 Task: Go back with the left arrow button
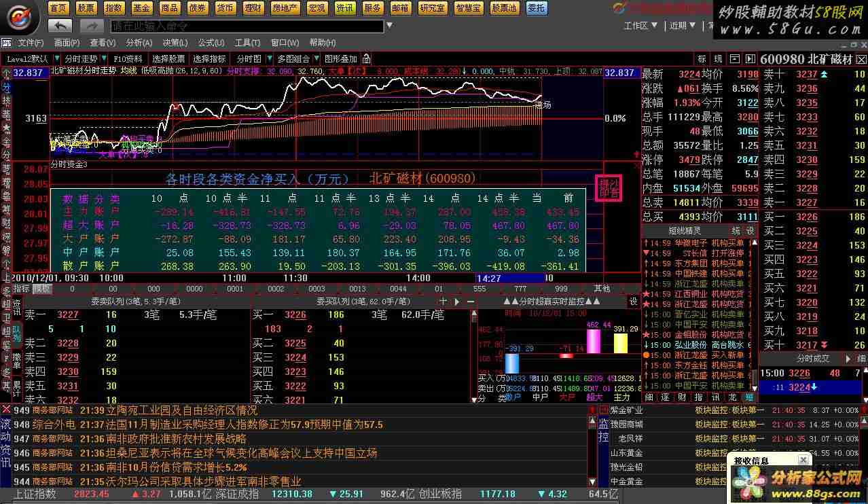pos(60,26)
